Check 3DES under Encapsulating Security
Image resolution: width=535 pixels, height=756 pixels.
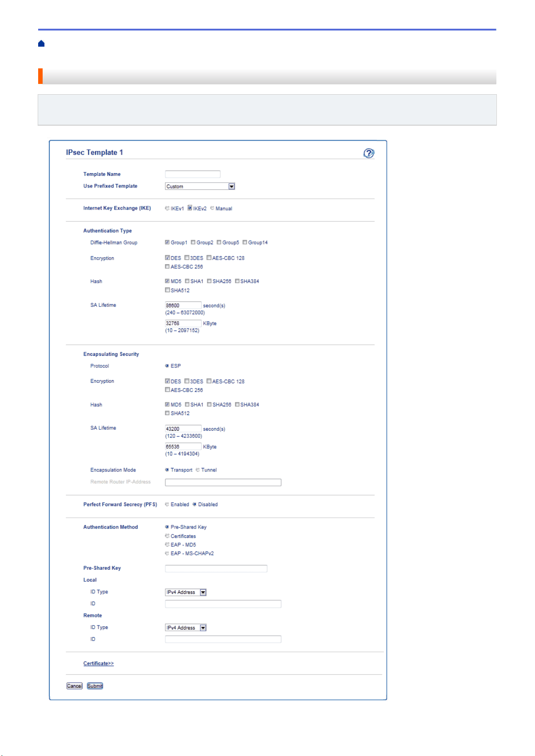coord(187,381)
